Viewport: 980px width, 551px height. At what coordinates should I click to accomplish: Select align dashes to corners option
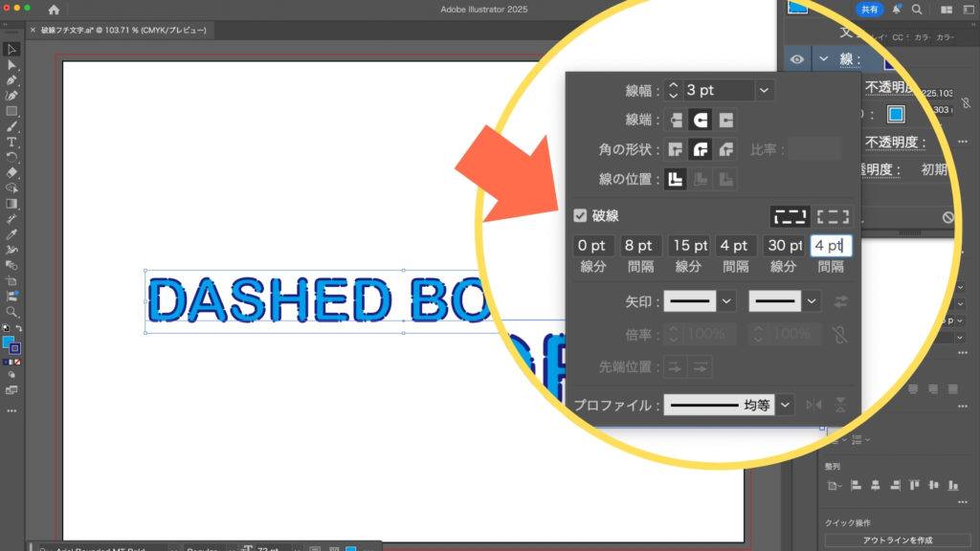pos(834,216)
